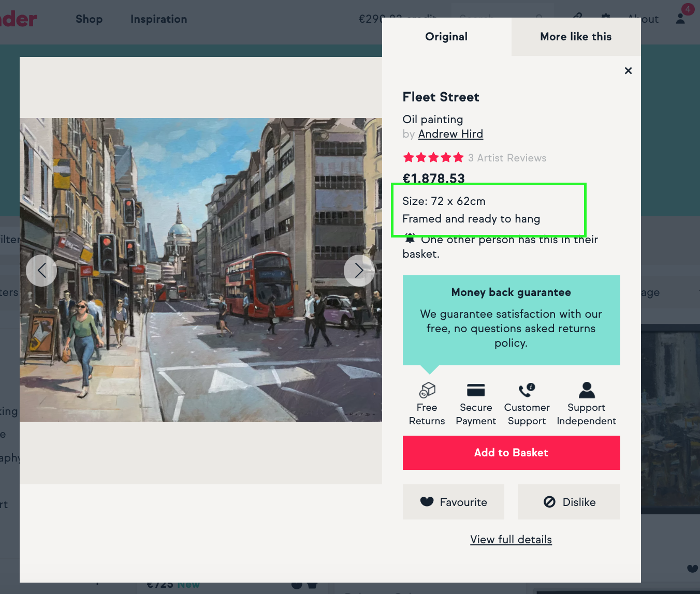Click the Customer Support phone icon
Screen dimensions: 700x594
pos(527,390)
